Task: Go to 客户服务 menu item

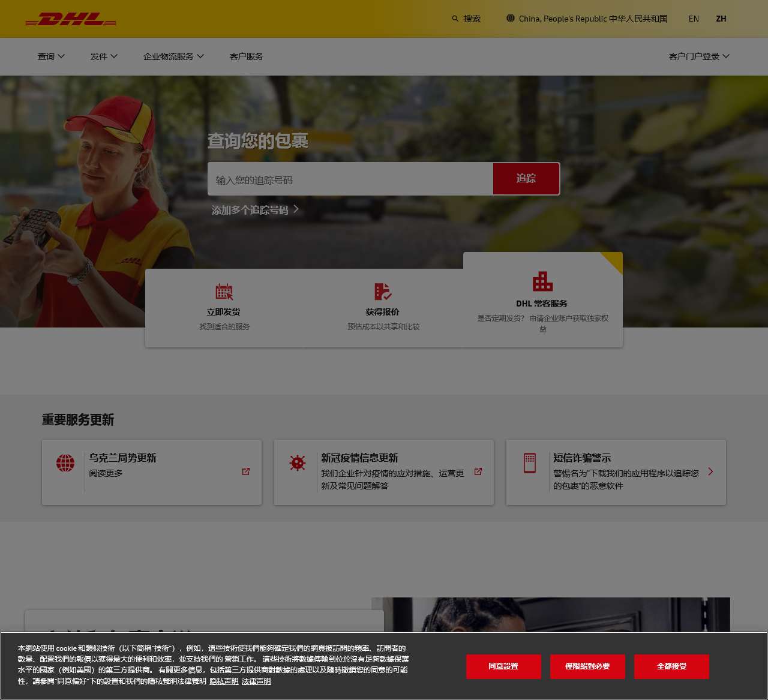Action: 246,56
